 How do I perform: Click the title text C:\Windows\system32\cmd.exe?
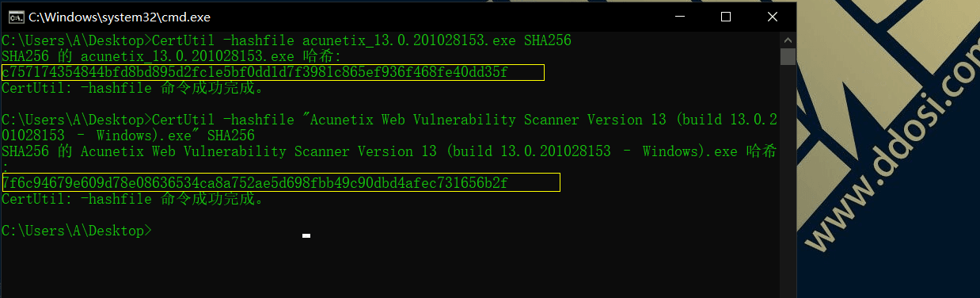(120, 17)
